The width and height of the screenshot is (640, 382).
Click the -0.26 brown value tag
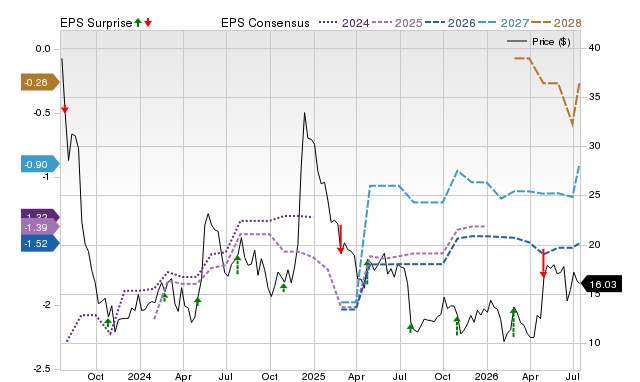[x=40, y=83]
